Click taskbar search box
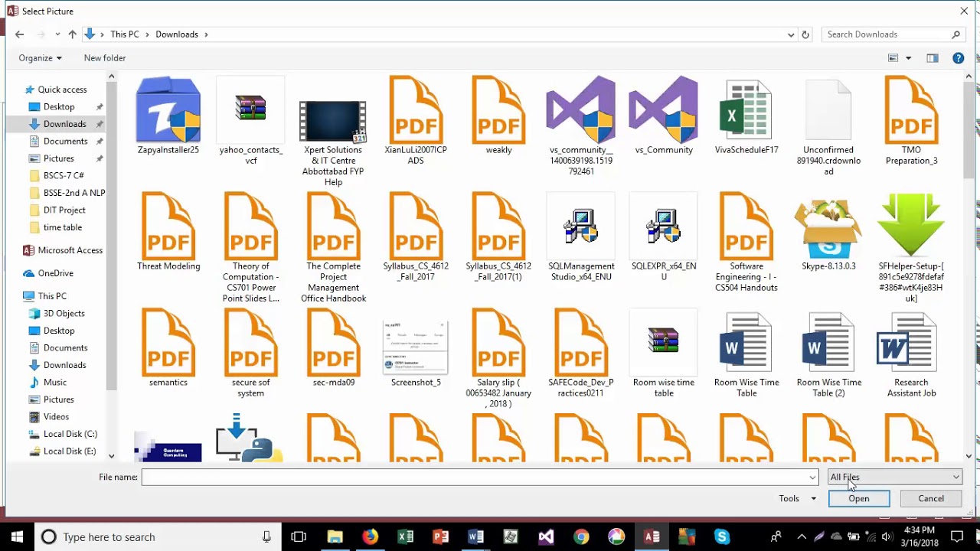980x551 pixels. [158, 536]
